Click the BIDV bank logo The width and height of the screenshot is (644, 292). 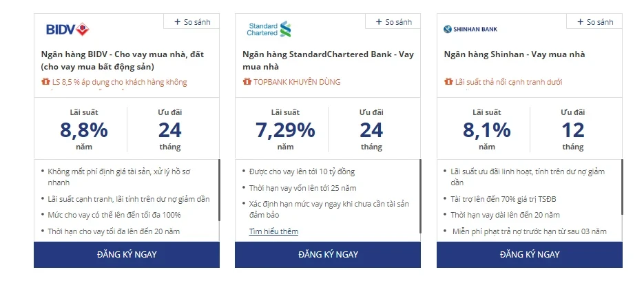[x=67, y=30]
